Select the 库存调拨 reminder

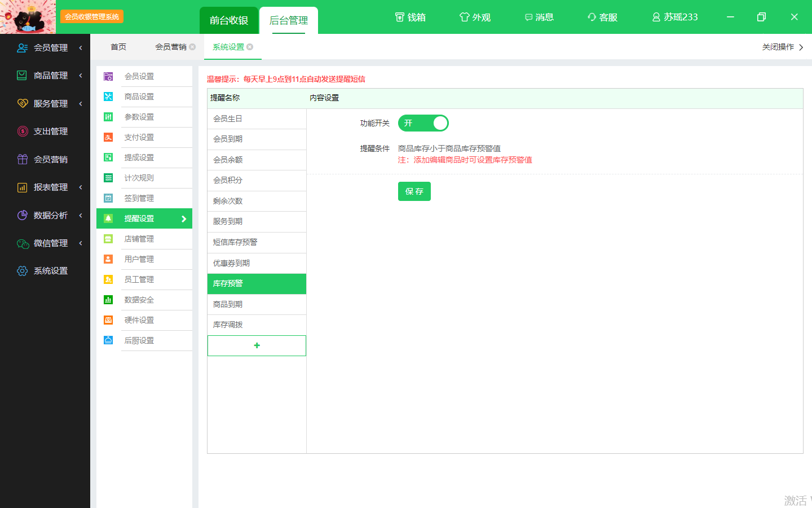(257, 325)
